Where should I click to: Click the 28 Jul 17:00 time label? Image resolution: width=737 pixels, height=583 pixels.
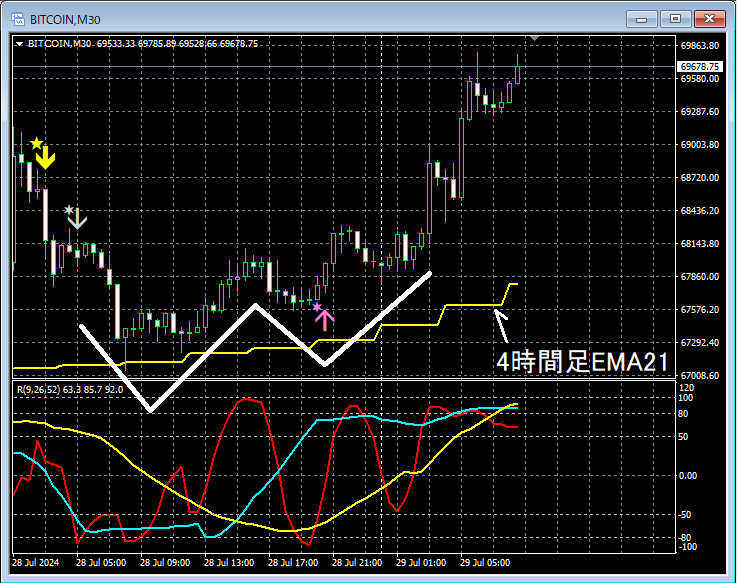[293, 562]
